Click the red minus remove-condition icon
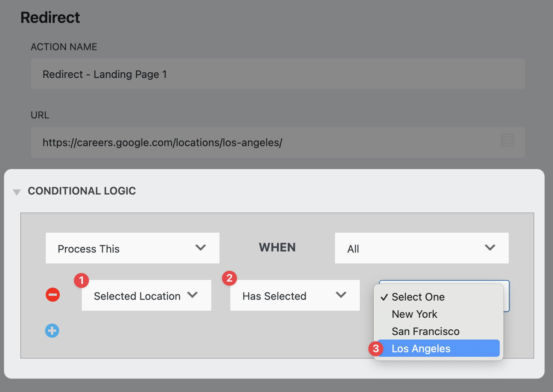The image size is (553, 392). [53, 295]
